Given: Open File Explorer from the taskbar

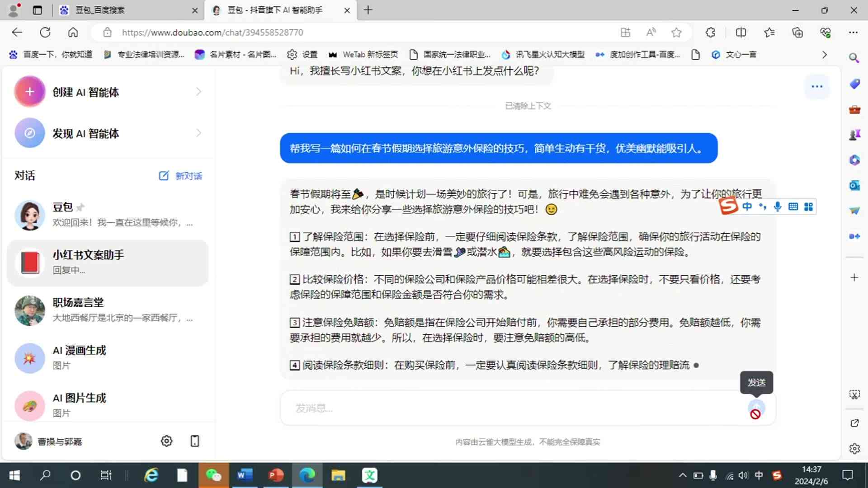Looking at the screenshot, I should (x=338, y=475).
